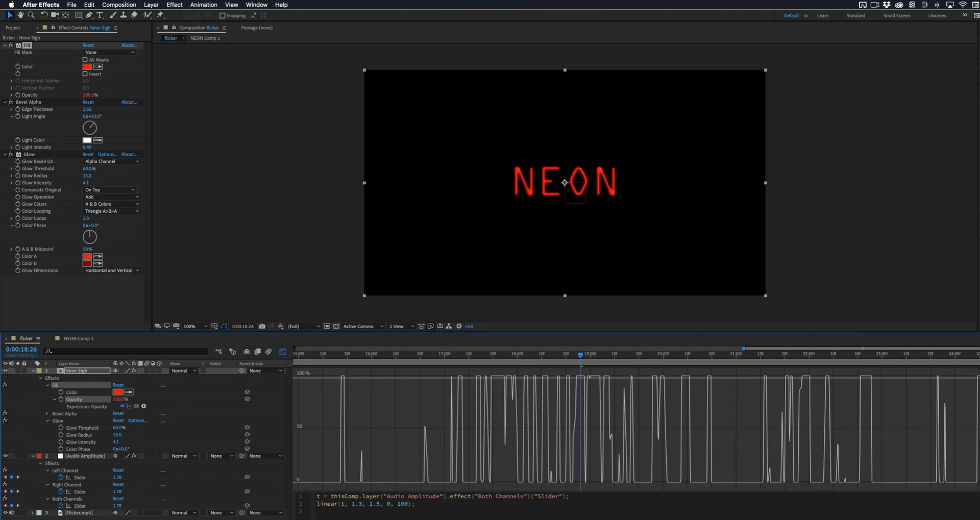Select the Rectangle shape tool

point(79,15)
